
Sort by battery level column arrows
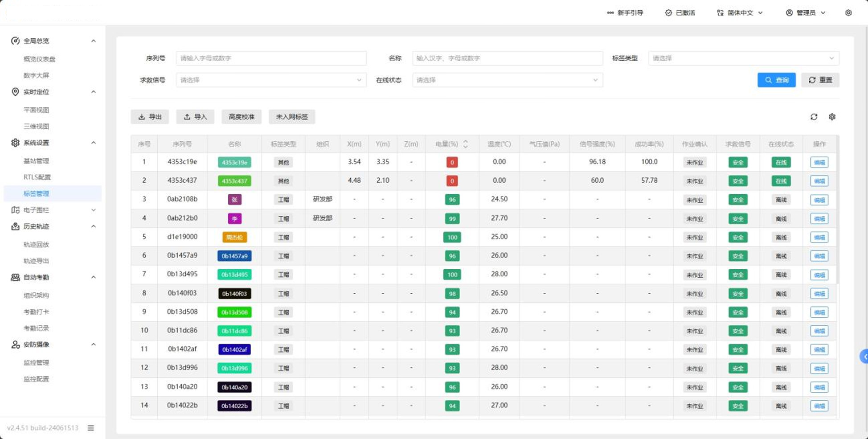465,144
